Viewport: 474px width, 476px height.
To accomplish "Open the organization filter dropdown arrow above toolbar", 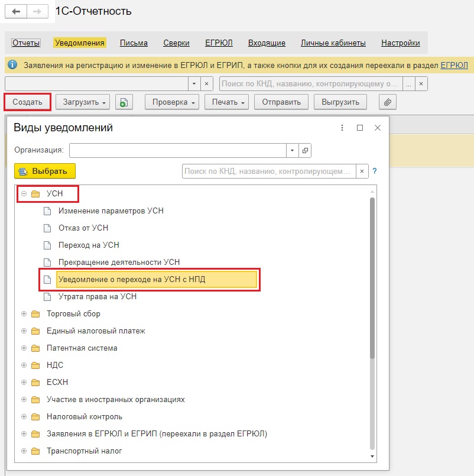I will click(194, 84).
